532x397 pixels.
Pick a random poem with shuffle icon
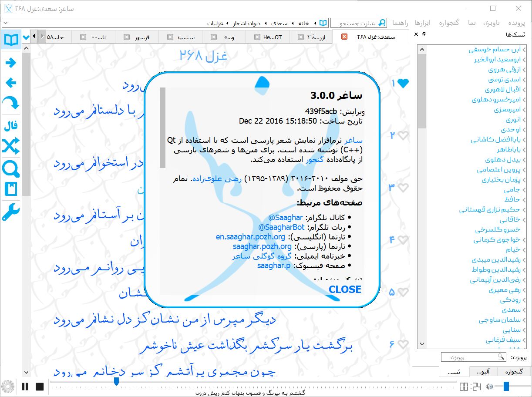[11, 146]
